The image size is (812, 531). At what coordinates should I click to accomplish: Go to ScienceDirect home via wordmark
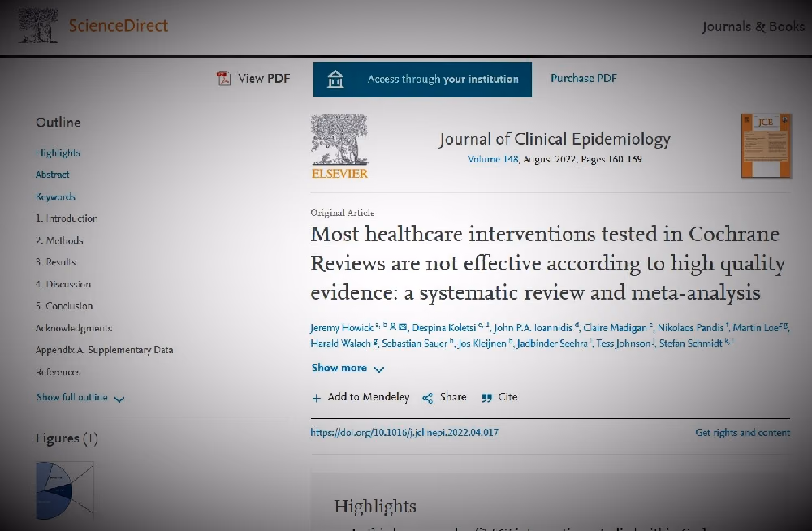click(118, 25)
